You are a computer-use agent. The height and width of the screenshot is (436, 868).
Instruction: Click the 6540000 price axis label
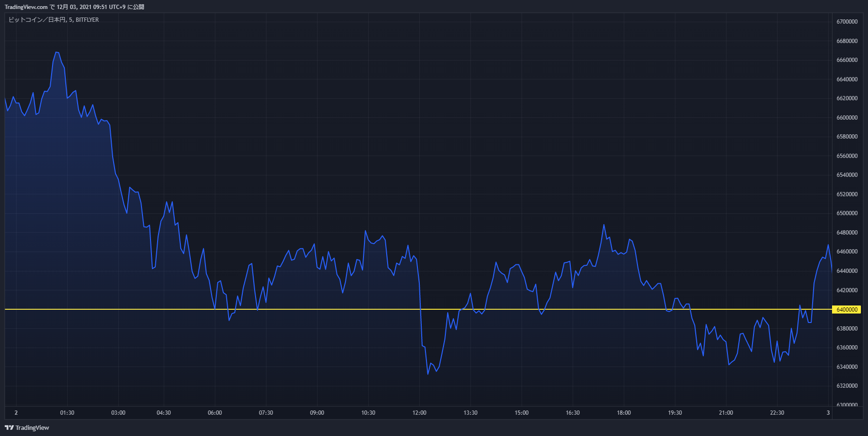click(x=847, y=175)
